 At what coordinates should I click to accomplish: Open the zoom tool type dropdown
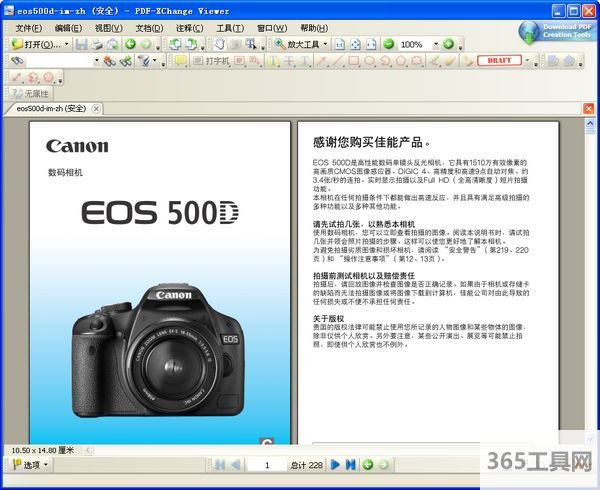pos(325,44)
